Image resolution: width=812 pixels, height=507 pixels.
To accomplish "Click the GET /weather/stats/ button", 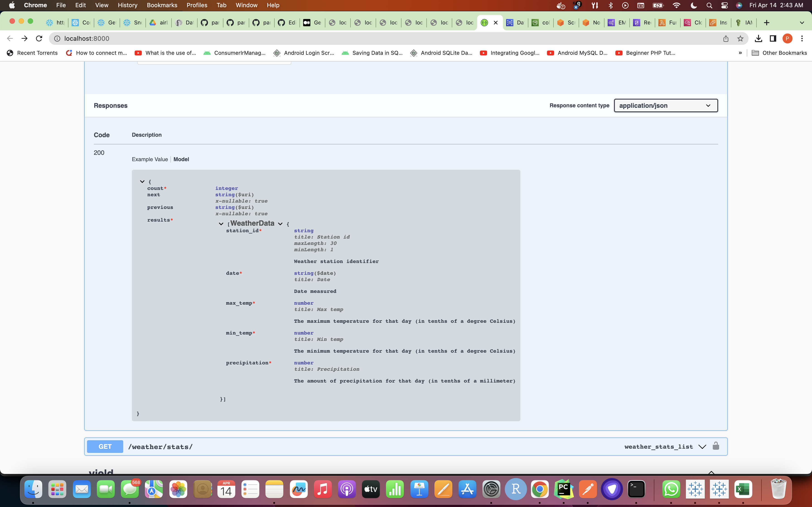I will click(x=105, y=447).
